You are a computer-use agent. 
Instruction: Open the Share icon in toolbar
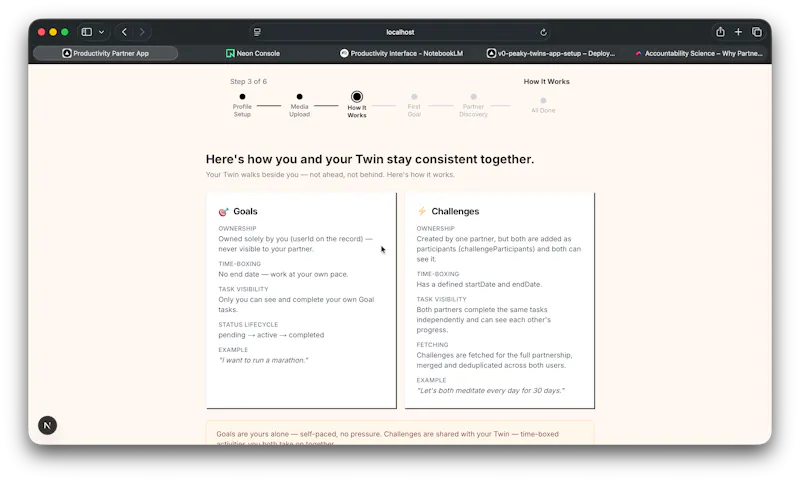tap(720, 32)
